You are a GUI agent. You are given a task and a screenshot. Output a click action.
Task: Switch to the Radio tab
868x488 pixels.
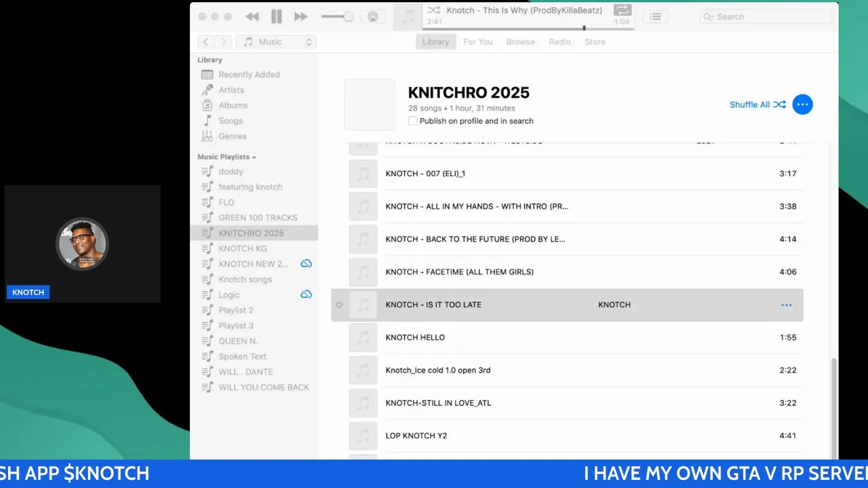pos(559,42)
